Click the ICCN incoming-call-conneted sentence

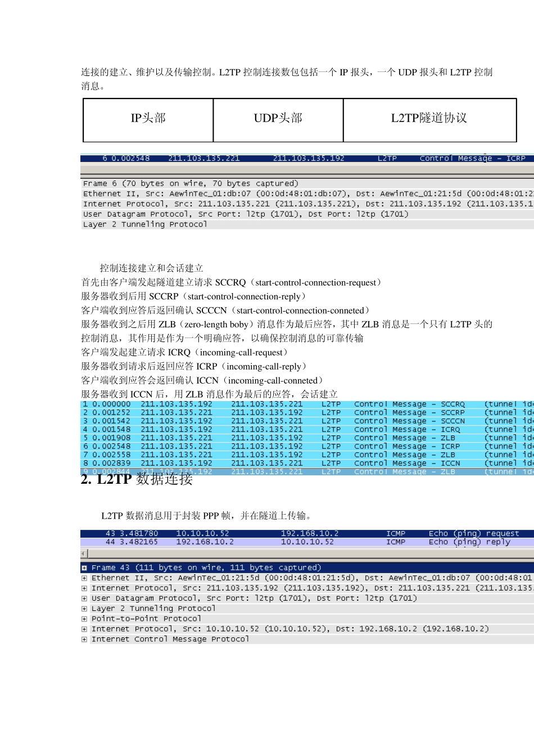coord(203,380)
